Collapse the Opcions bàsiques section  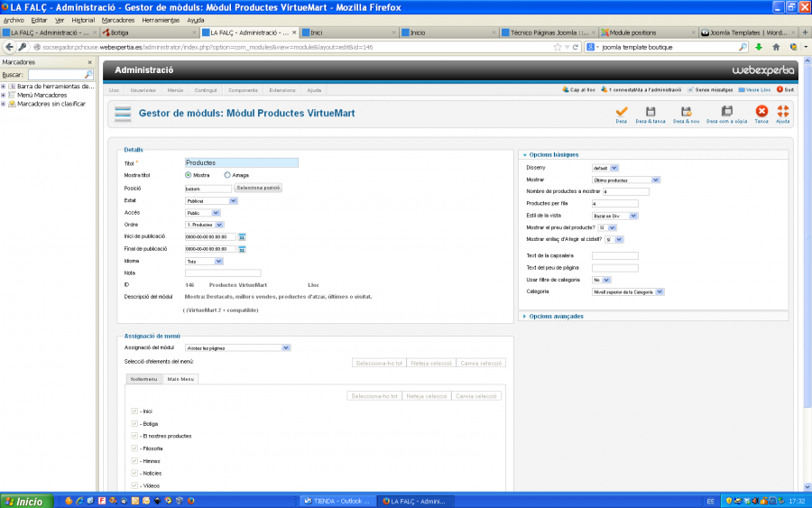(553, 155)
